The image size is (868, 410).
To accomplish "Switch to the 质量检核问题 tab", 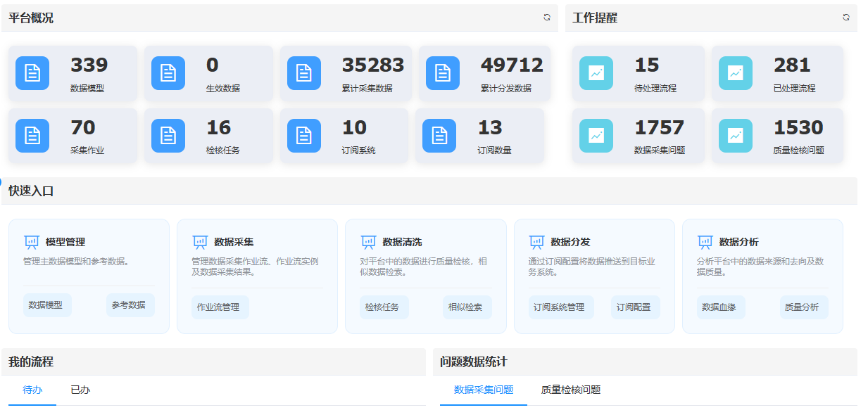I will point(570,390).
